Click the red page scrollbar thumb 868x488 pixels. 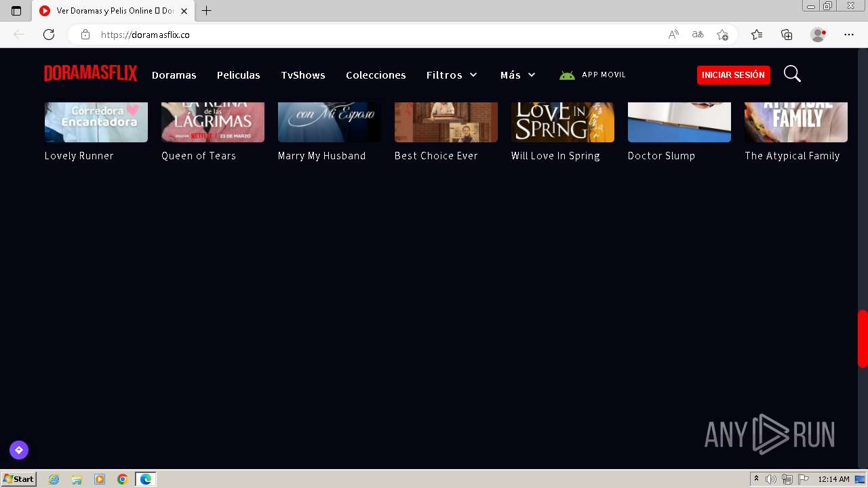(863, 339)
